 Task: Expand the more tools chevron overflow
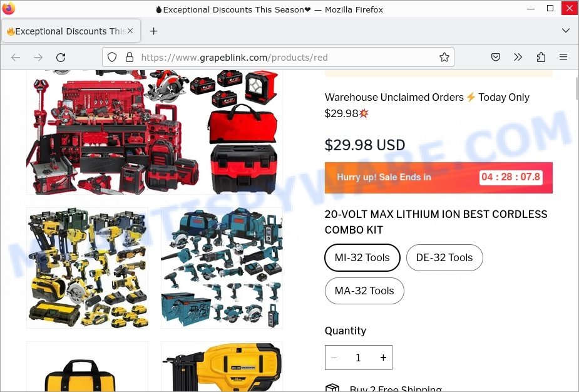pyautogui.click(x=518, y=57)
